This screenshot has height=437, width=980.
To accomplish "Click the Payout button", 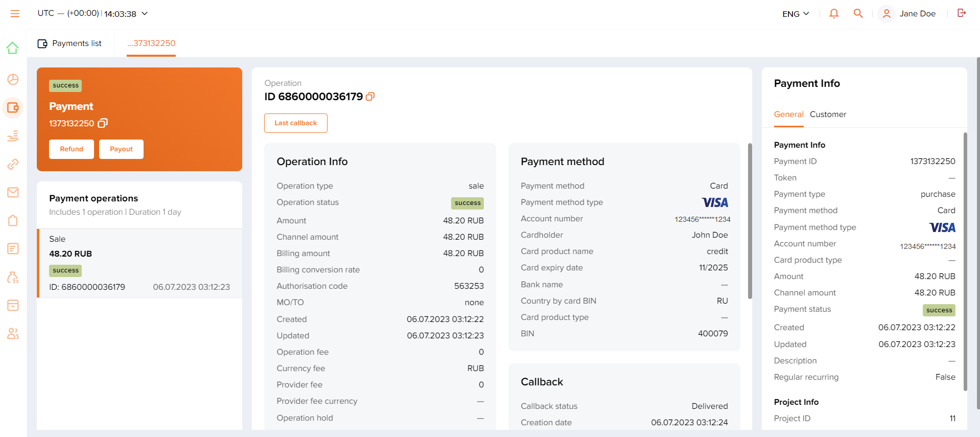I will coord(121,149).
